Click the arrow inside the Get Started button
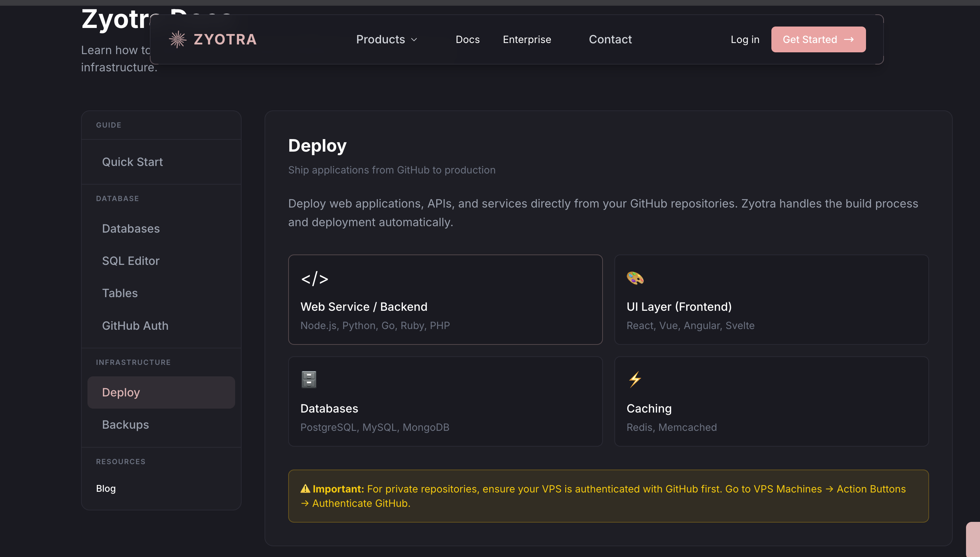The image size is (980, 557). coord(850,39)
